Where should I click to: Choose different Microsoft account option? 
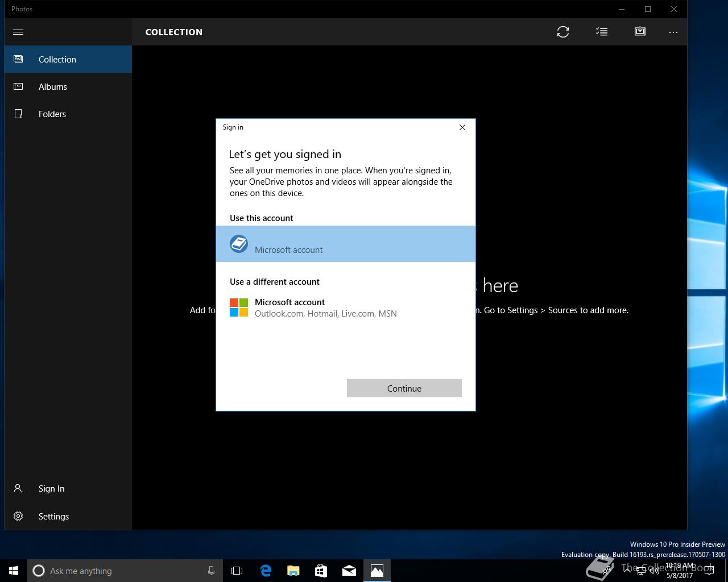click(325, 307)
